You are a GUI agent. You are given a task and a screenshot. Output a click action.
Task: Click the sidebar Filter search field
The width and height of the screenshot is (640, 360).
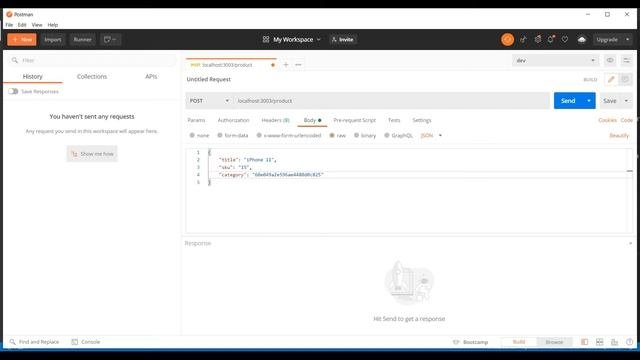tap(92, 60)
